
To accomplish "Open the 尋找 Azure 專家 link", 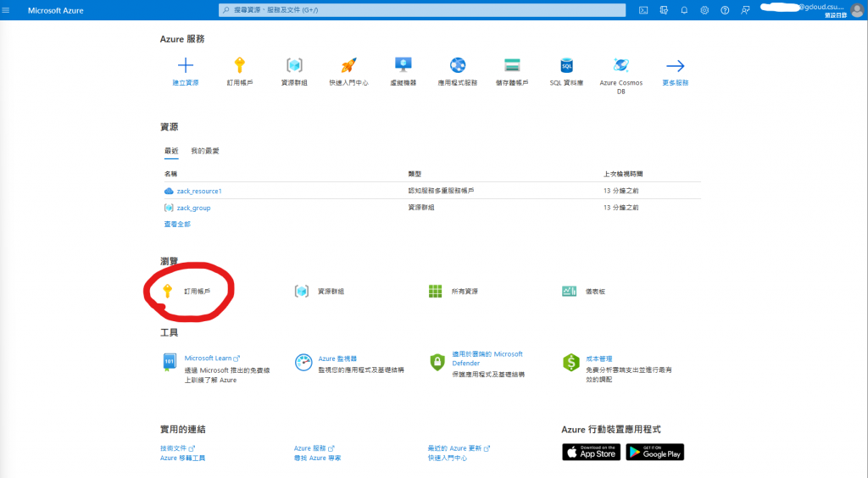I will [x=317, y=458].
